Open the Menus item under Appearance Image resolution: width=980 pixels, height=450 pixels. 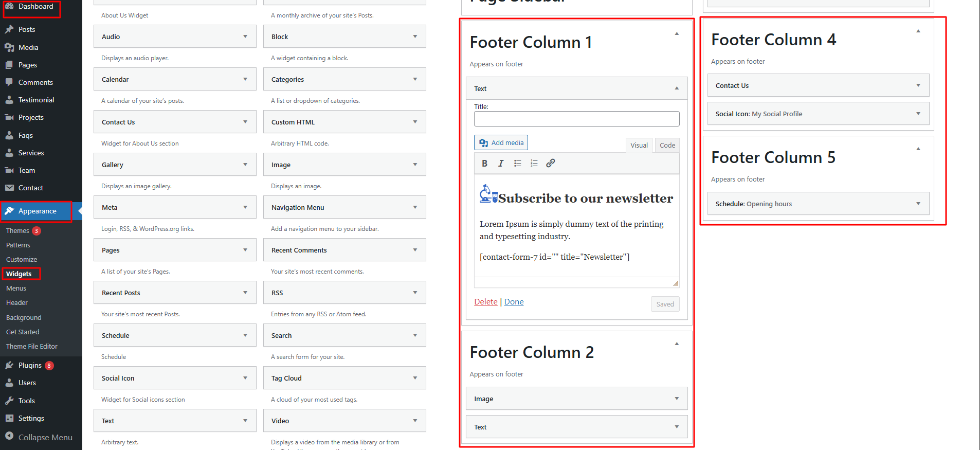pyautogui.click(x=16, y=288)
